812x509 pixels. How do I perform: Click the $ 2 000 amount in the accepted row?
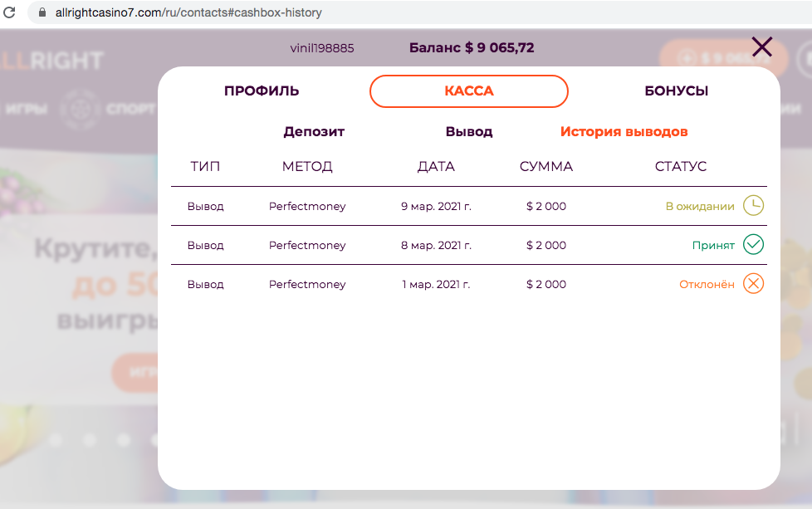tap(545, 245)
